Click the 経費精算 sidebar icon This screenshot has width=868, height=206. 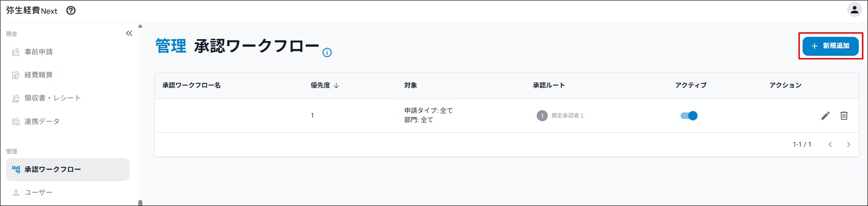tap(16, 75)
